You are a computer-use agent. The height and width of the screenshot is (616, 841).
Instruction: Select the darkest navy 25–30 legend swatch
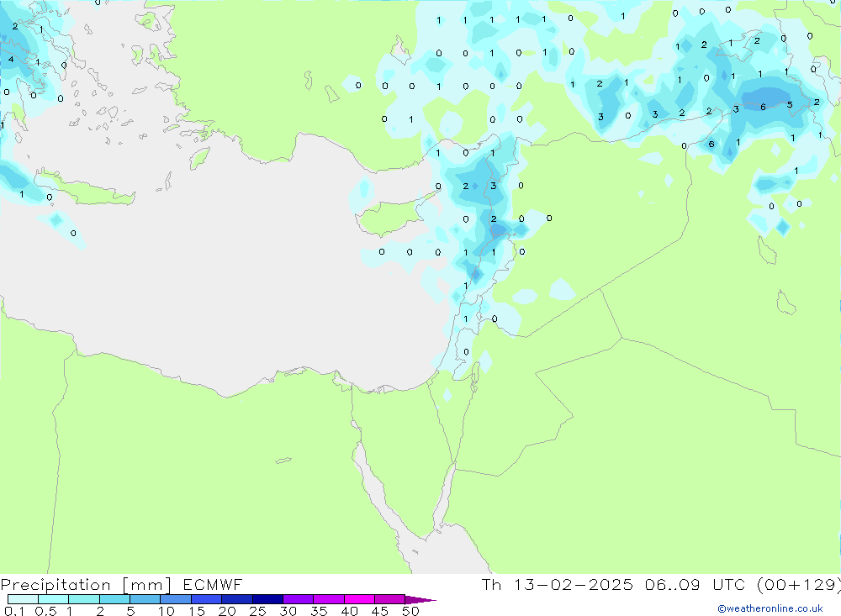pyautogui.click(x=267, y=599)
